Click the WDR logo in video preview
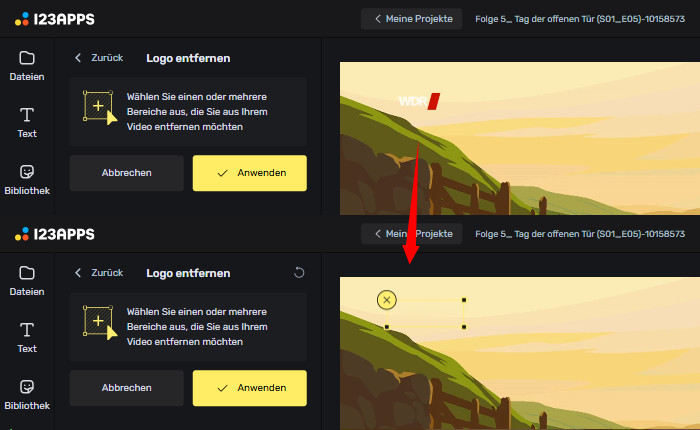Image resolution: width=700 pixels, height=430 pixels. 419,101
